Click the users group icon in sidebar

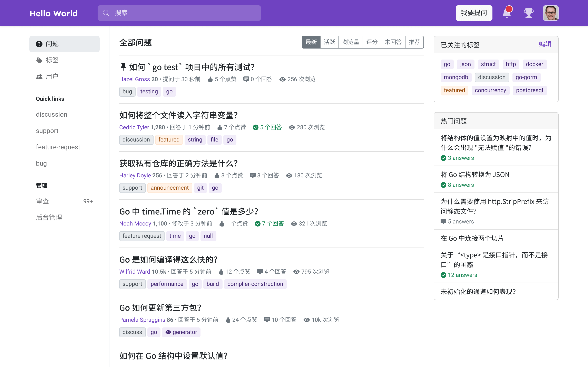click(39, 77)
